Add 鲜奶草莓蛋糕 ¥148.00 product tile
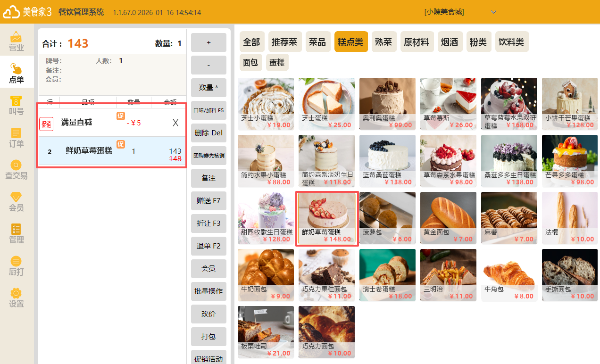This screenshot has width=600, height=364. point(326,218)
